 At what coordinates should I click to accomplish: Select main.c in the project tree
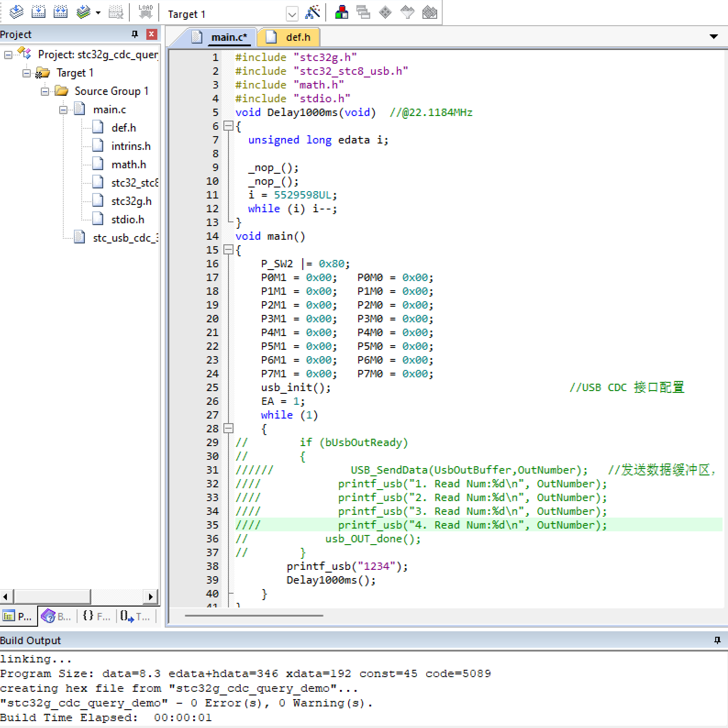click(x=109, y=110)
